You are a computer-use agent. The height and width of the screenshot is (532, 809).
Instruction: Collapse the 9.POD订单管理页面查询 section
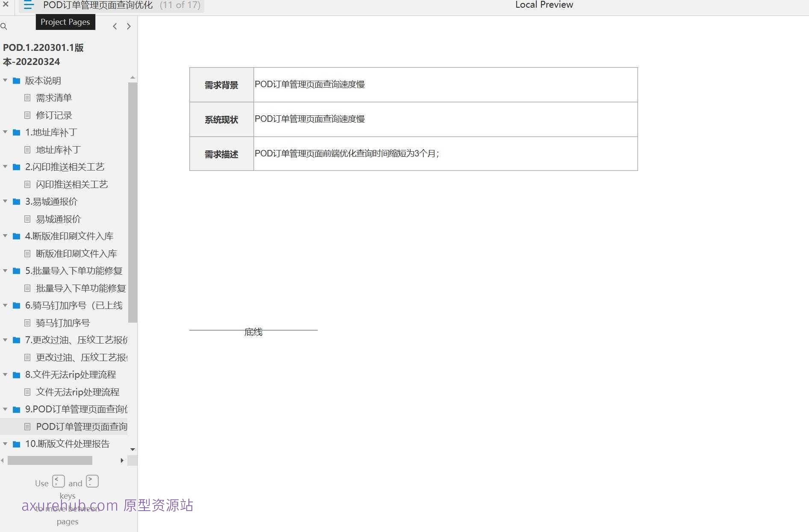pos(5,409)
